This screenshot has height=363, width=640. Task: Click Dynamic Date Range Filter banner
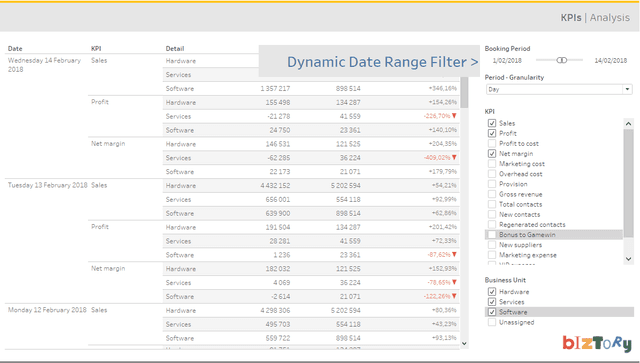[x=369, y=61]
